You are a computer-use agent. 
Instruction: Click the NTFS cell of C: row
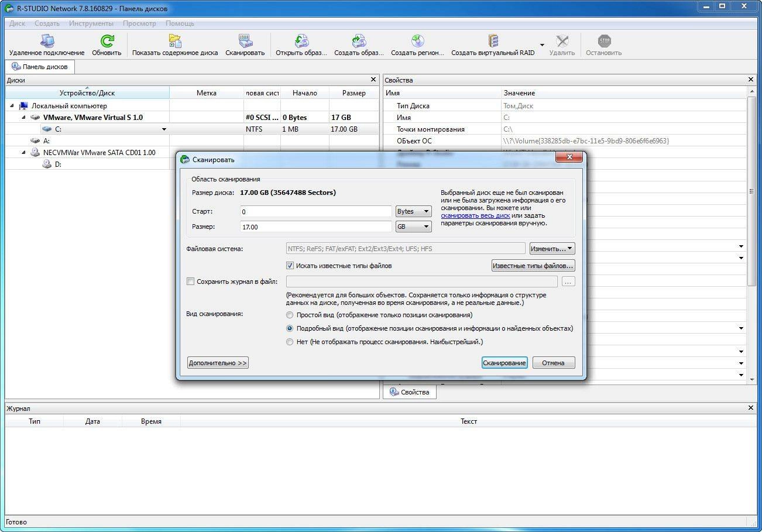[x=262, y=129]
